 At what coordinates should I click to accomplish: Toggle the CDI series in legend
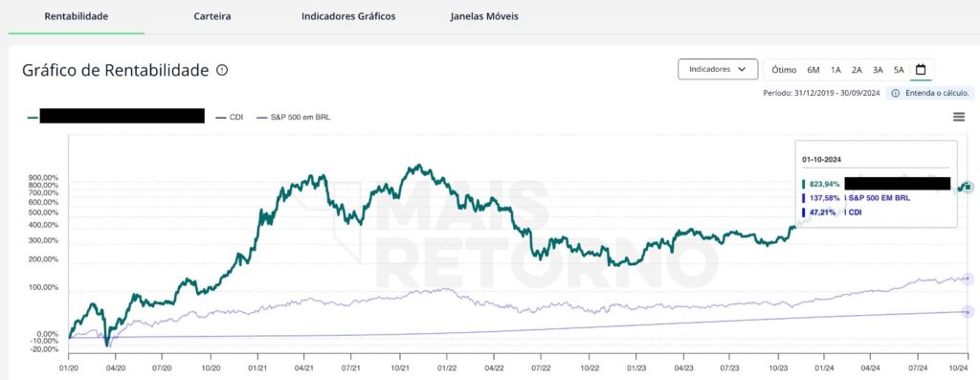[x=229, y=117]
